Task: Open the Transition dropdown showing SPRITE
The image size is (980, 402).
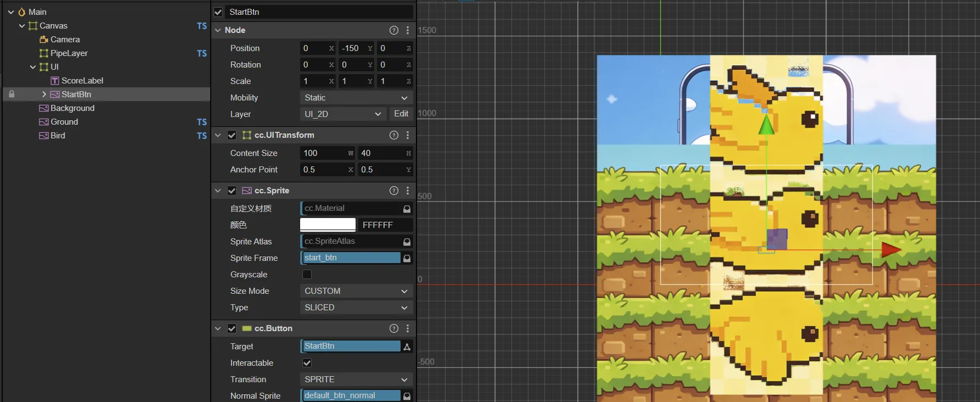Action: click(x=357, y=379)
